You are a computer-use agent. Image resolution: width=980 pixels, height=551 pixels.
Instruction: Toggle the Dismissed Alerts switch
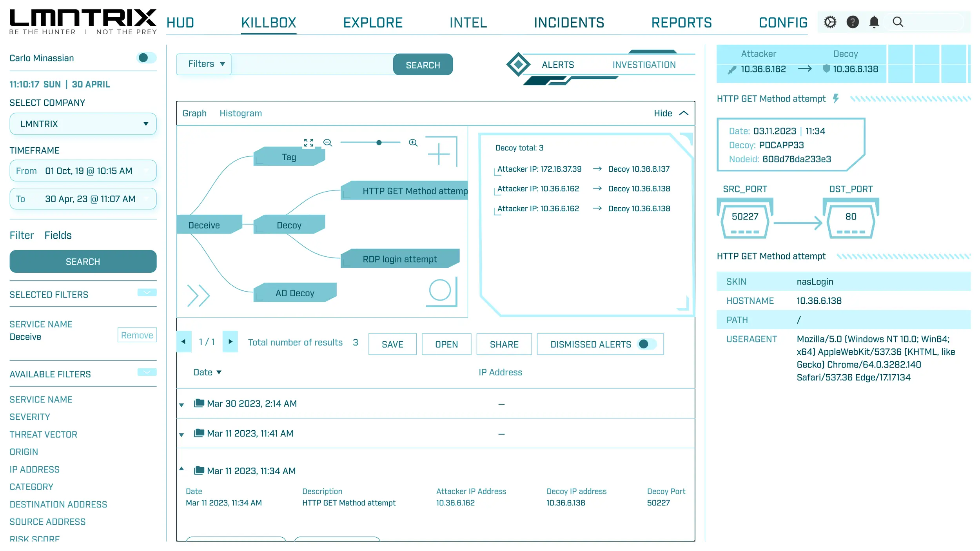[646, 344]
